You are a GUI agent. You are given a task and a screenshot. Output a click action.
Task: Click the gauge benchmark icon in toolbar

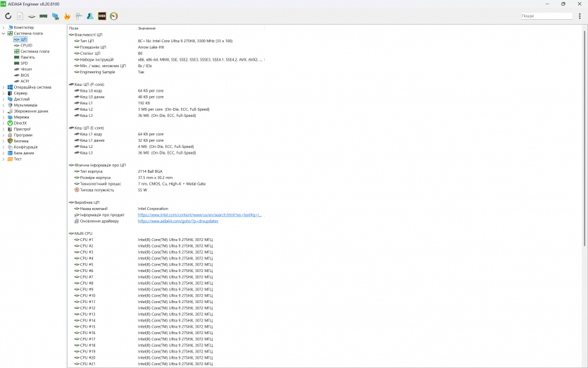point(114,16)
